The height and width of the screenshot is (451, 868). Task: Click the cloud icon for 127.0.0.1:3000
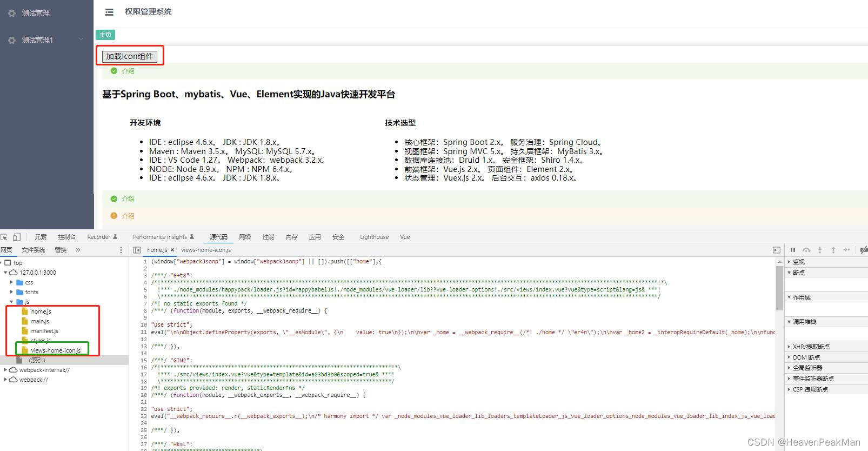(14, 273)
